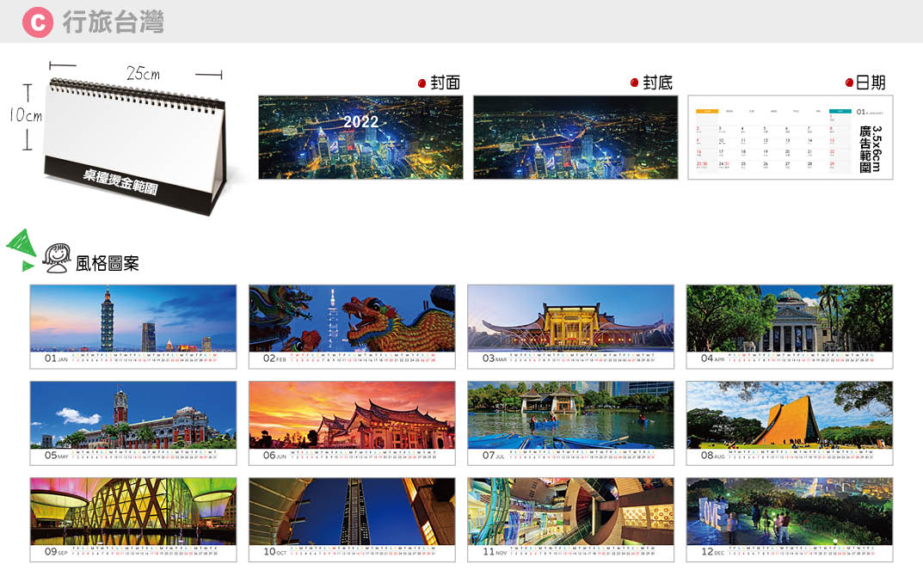Click the red dot beside 封面

(x=422, y=83)
